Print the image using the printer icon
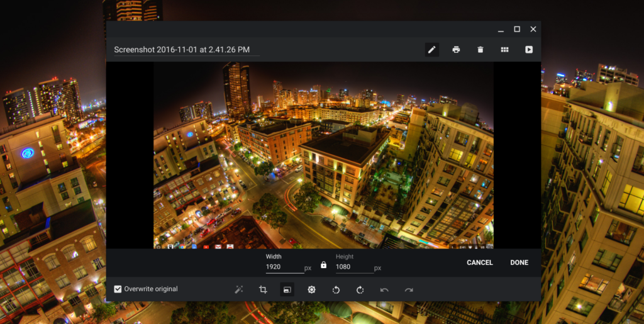Screen dimensions: 644x324 [456, 50]
